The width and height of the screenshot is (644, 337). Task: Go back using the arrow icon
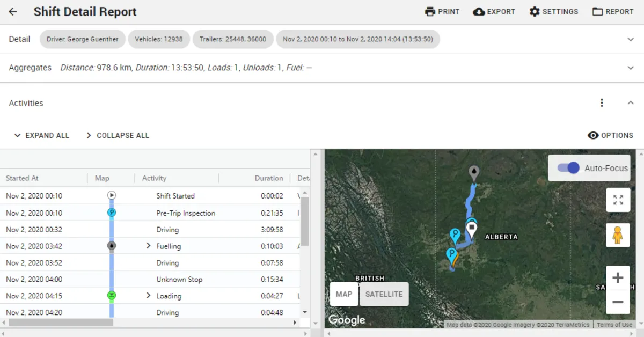(x=13, y=12)
